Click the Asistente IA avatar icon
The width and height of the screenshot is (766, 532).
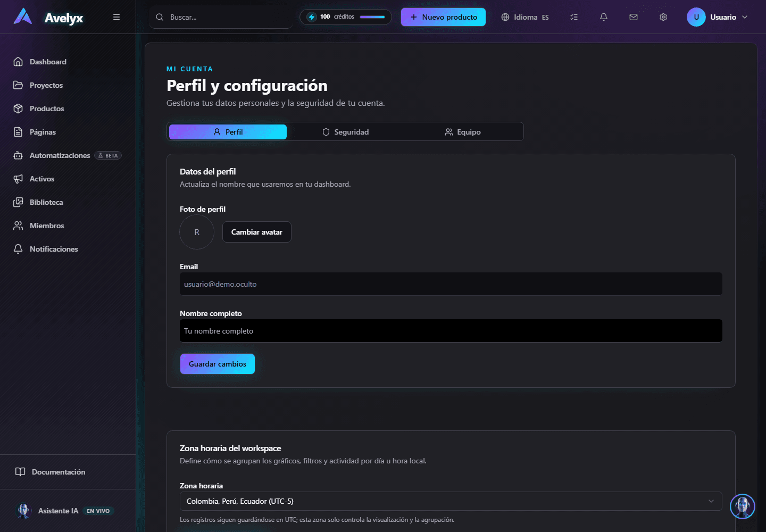[23, 511]
